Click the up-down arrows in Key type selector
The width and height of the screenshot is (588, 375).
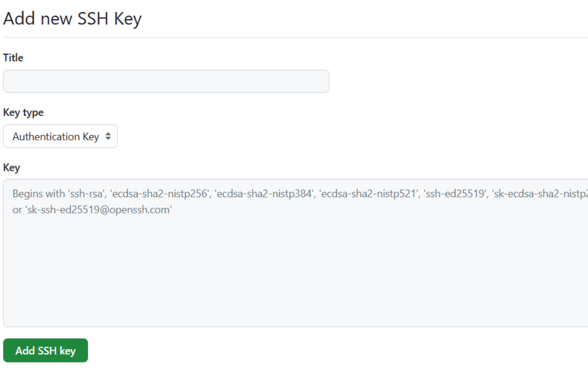108,136
